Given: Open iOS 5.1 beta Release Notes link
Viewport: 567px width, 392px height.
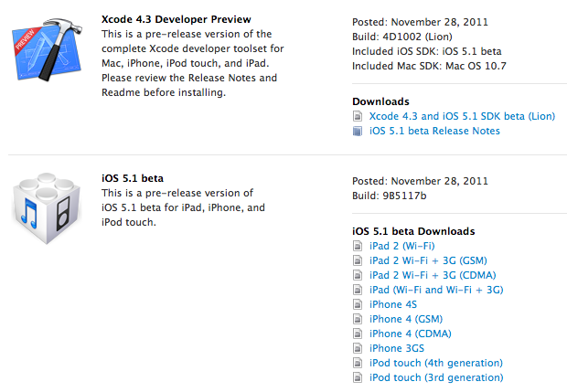Looking at the screenshot, I should (434, 131).
